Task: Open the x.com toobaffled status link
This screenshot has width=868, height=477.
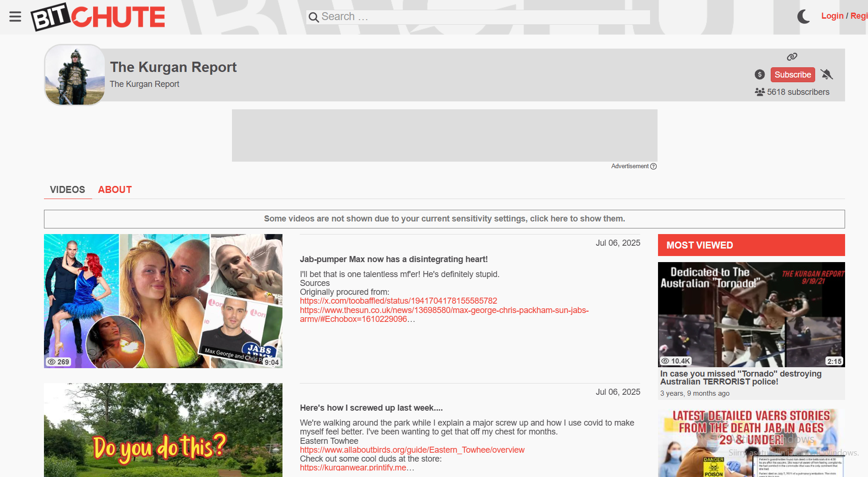Action: click(x=398, y=301)
